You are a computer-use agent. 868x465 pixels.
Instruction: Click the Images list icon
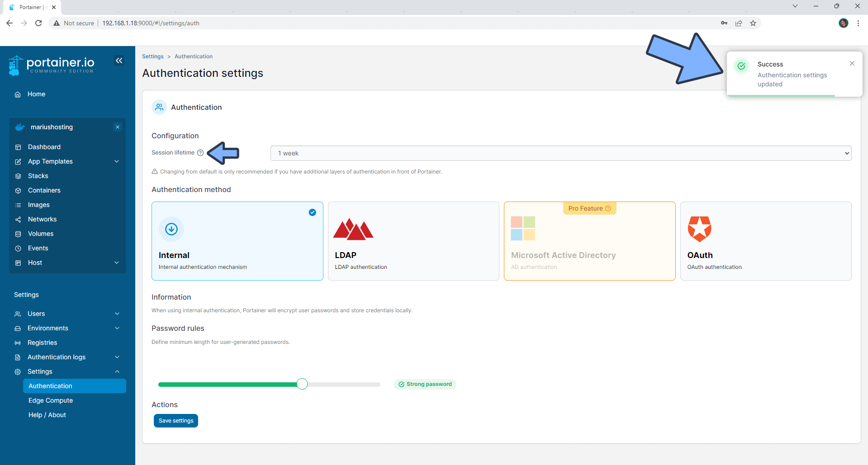tap(18, 205)
